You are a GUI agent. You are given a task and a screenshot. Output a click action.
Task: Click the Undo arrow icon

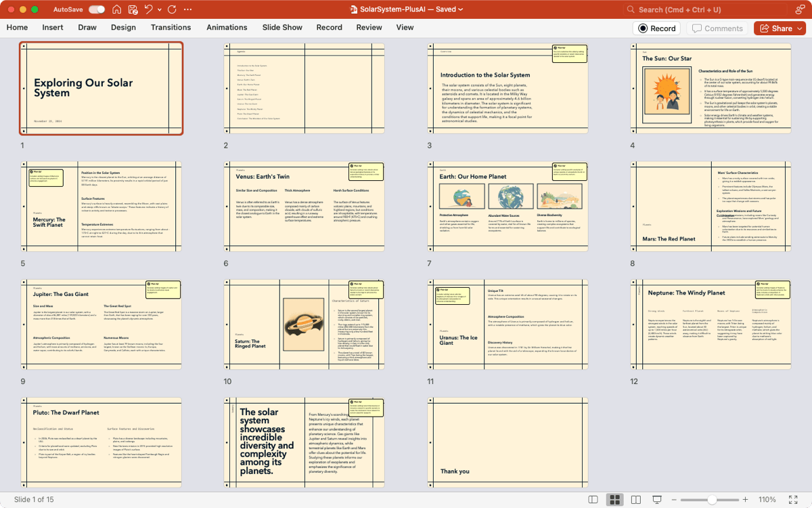(149, 9)
